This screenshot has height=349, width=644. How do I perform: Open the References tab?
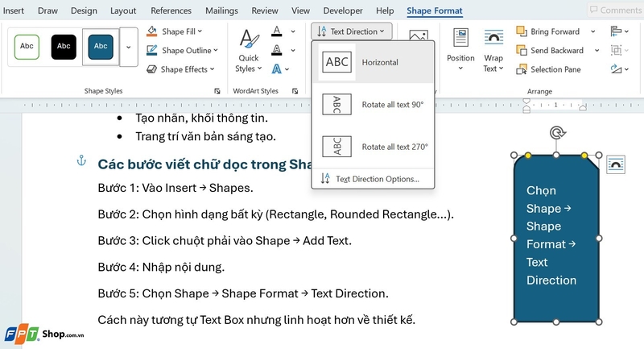point(171,10)
